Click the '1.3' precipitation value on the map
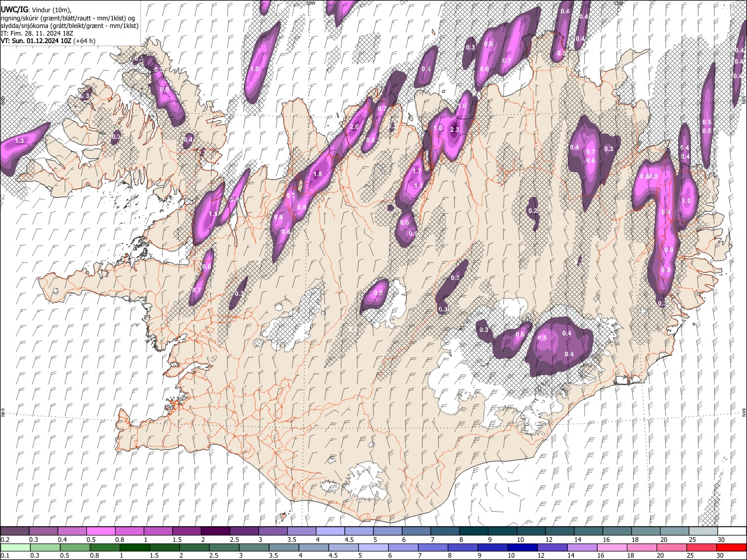Viewport: 747px width, 560px height. tap(19, 141)
